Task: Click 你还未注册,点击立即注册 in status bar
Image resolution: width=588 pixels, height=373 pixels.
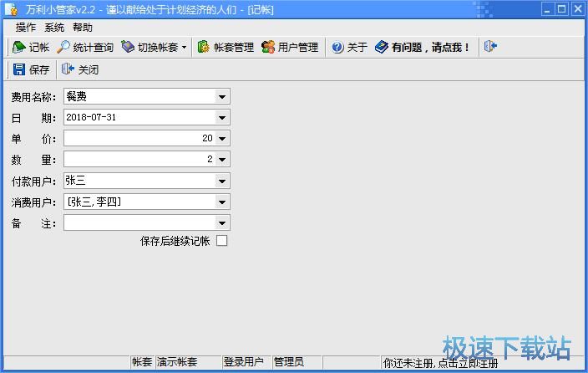Action: [x=440, y=363]
